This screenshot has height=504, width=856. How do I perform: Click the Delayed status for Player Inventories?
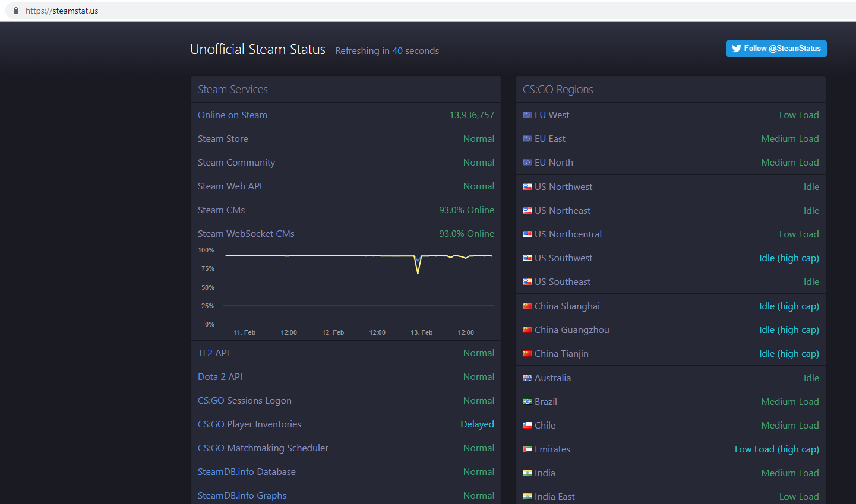pyautogui.click(x=477, y=424)
